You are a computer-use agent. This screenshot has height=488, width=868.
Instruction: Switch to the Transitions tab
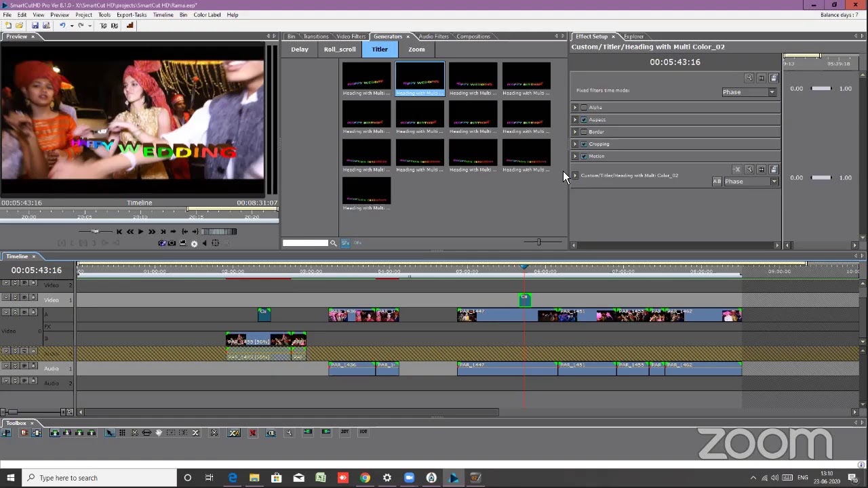pos(315,37)
